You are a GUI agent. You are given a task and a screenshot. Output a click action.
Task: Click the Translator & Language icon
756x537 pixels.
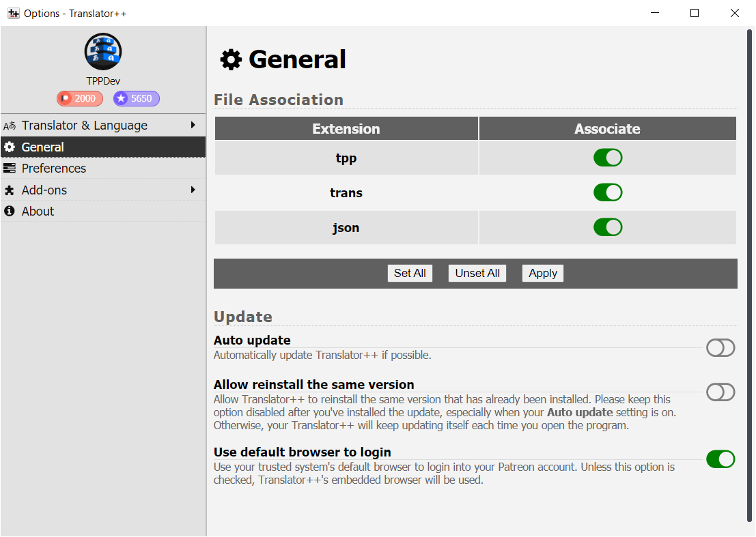[x=10, y=126]
